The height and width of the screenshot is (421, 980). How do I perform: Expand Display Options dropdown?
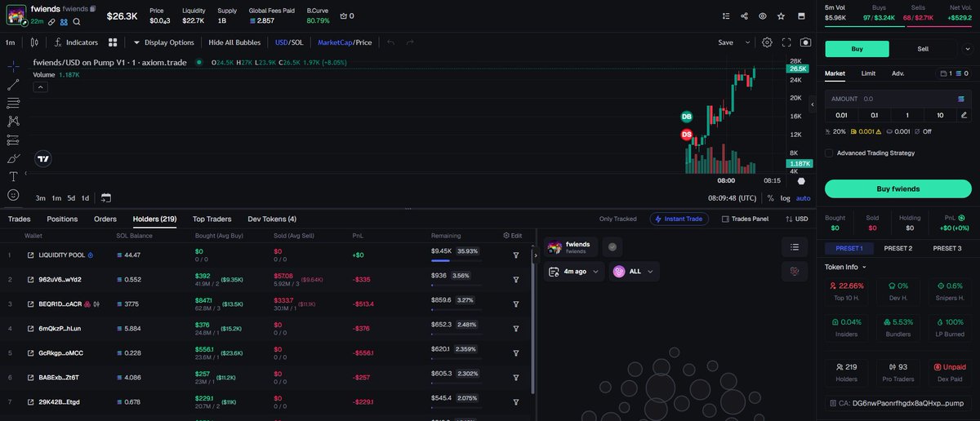point(163,42)
